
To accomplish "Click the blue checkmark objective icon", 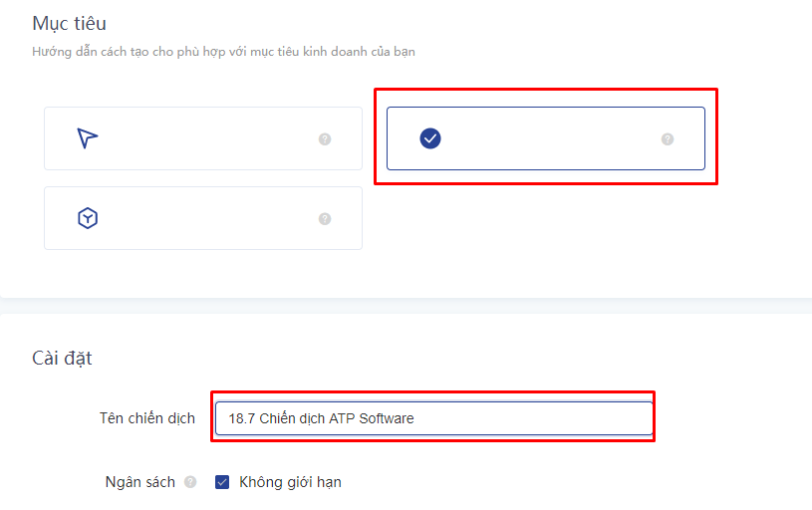I will 430,138.
